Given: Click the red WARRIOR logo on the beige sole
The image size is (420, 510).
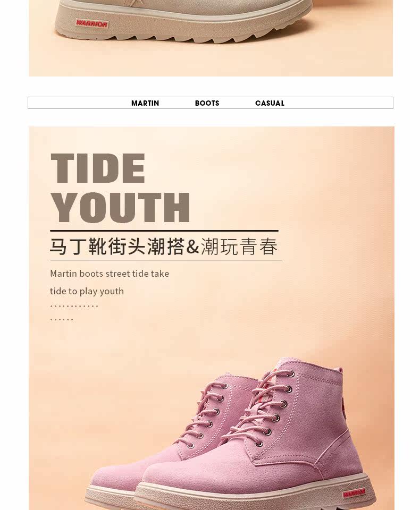Looking at the screenshot, I should click(x=91, y=24).
